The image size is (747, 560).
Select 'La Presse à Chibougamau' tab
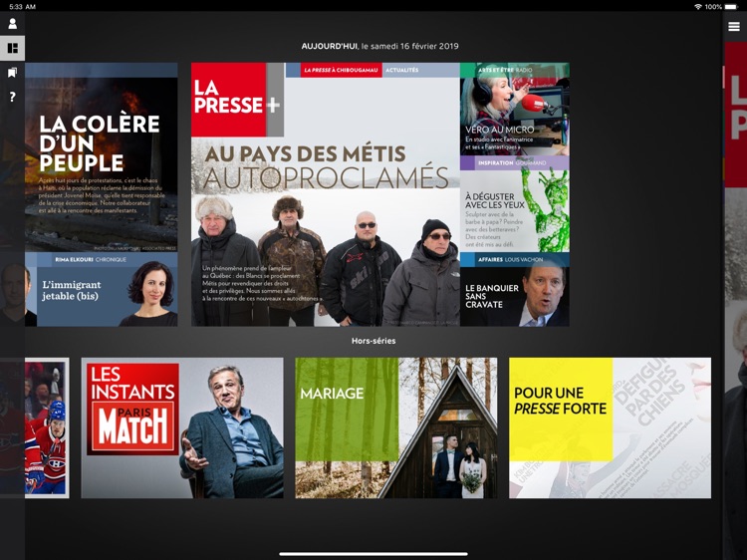[x=341, y=70]
